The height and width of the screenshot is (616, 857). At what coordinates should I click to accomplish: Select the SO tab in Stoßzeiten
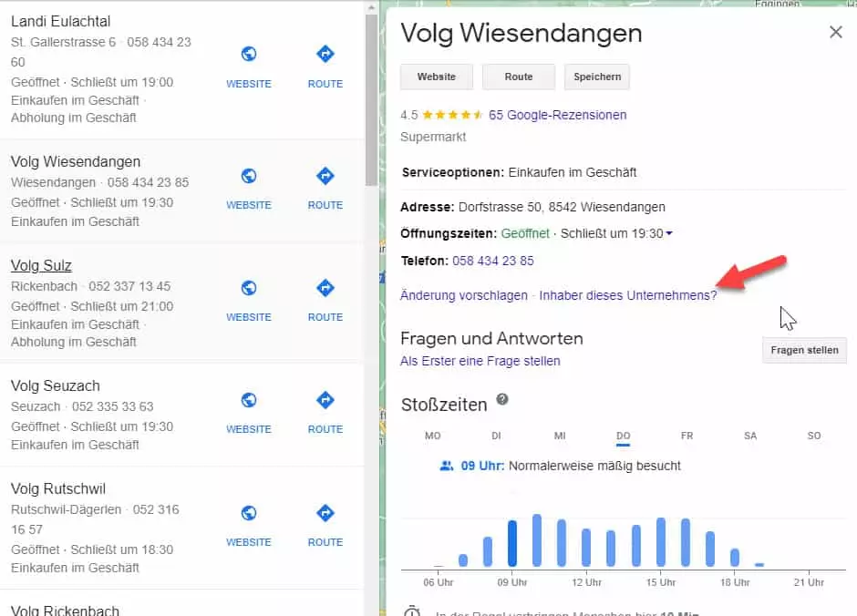pyautogui.click(x=814, y=436)
